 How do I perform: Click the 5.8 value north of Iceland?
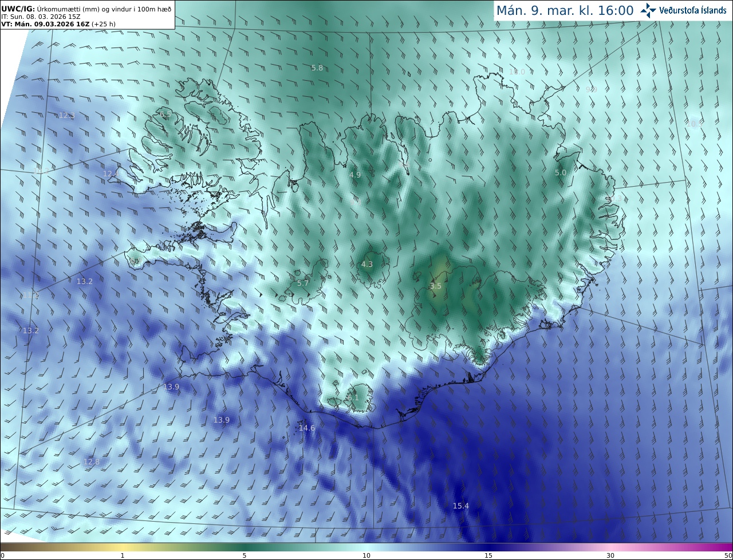click(317, 68)
